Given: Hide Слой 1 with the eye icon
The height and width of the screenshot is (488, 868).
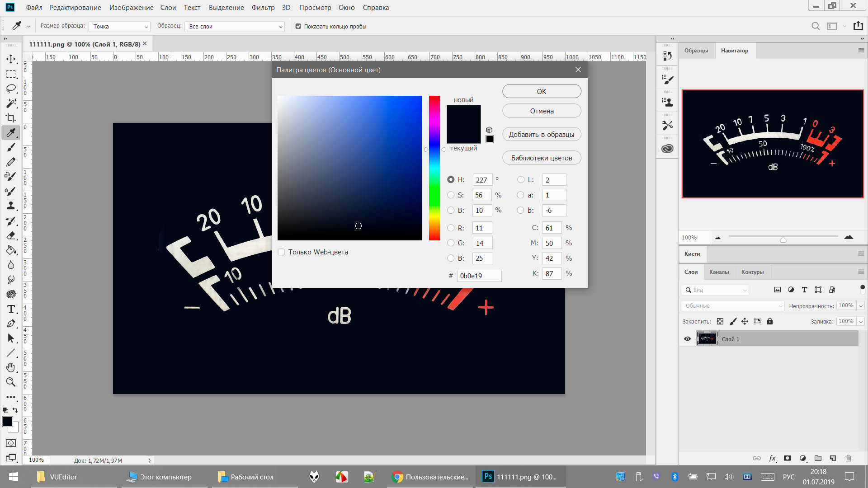Looking at the screenshot, I should click(687, 339).
